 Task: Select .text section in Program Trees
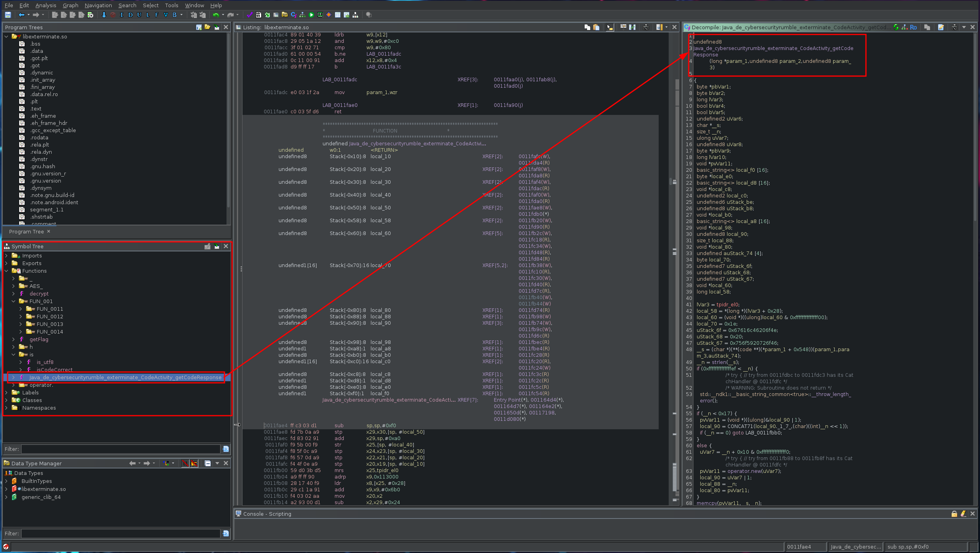[36, 109]
